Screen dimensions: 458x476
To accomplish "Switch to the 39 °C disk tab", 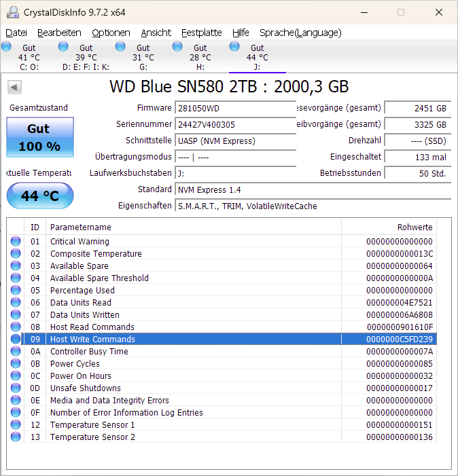I will tap(86, 57).
